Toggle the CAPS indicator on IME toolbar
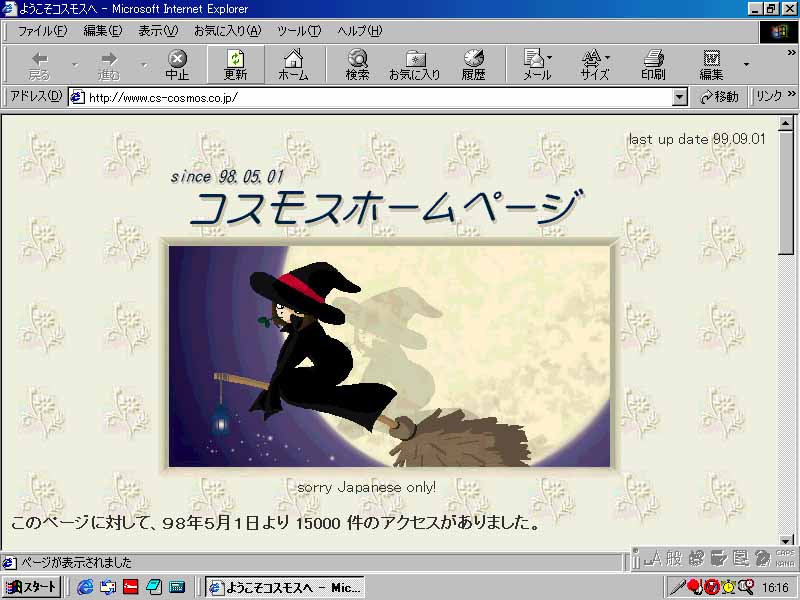 pos(785,553)
